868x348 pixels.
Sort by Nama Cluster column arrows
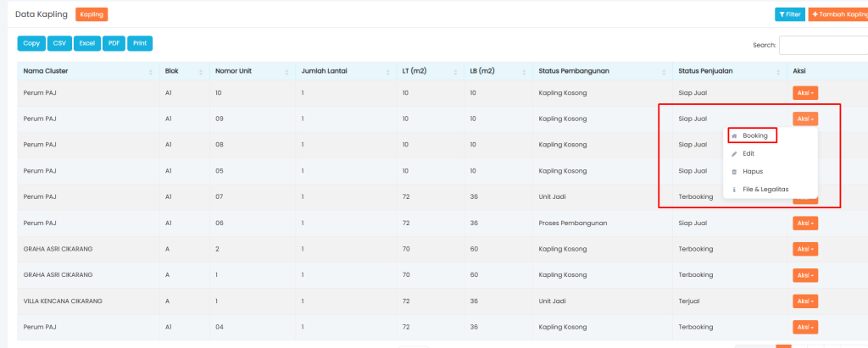click(151, 71)
